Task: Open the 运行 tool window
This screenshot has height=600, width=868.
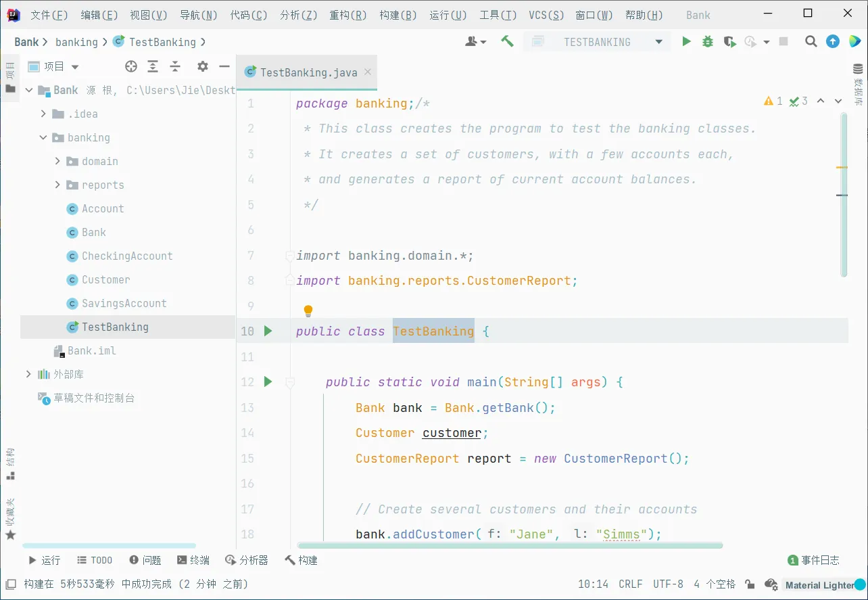Action: tap(44, 560)
